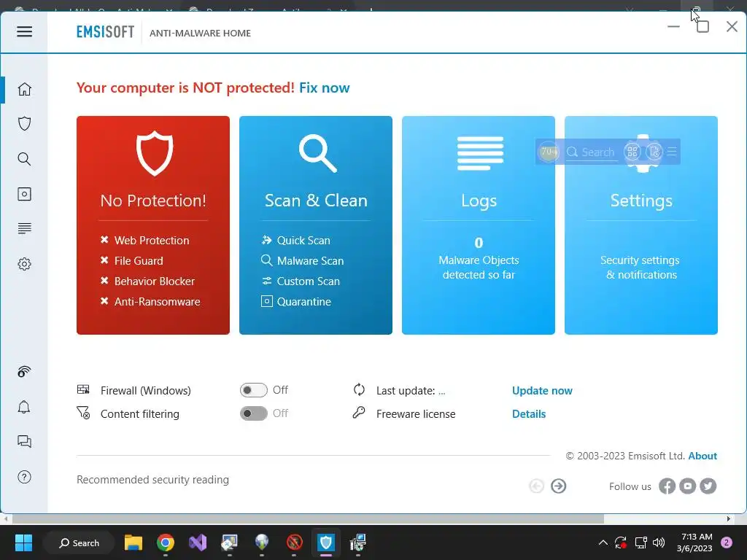Click the Recommended security reading text
The width and height of the screenshot is (747, 560).
point(153,480)
